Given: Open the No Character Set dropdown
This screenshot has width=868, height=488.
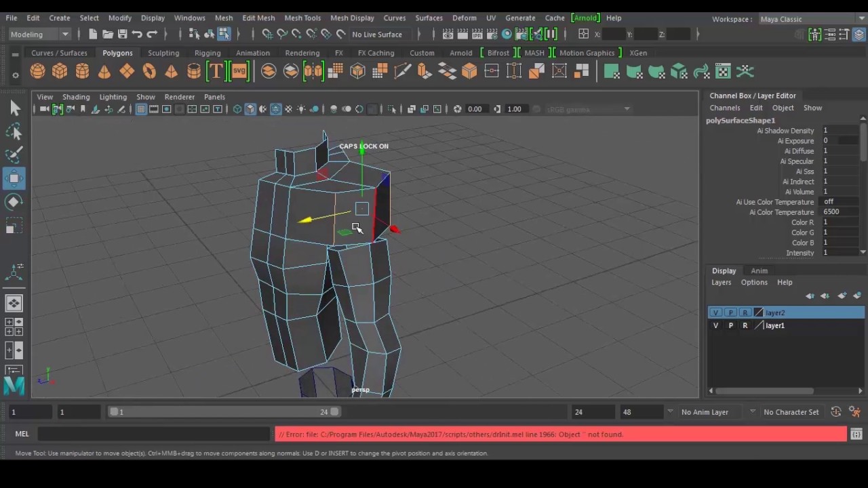Looking at the screenshot, I should point(791,412).
